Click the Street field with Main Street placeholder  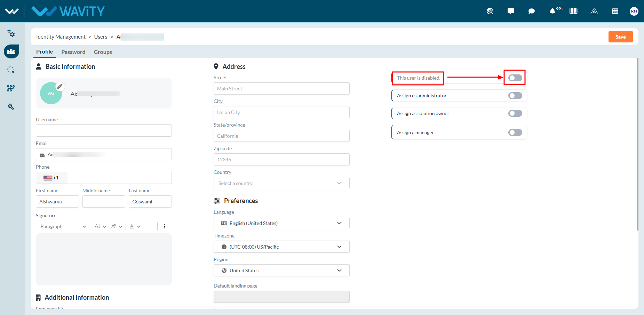(281, 88)
